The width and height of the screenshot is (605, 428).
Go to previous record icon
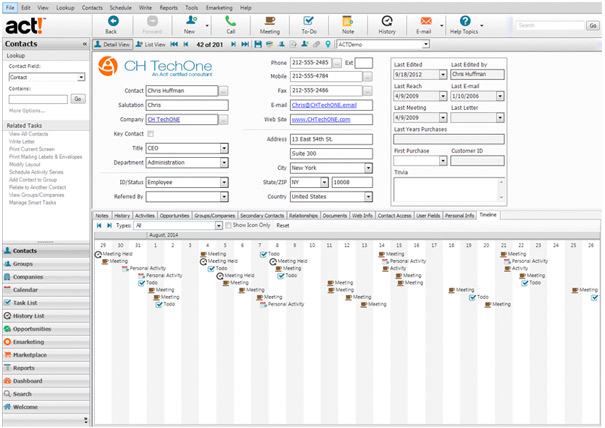pos(186,44)
